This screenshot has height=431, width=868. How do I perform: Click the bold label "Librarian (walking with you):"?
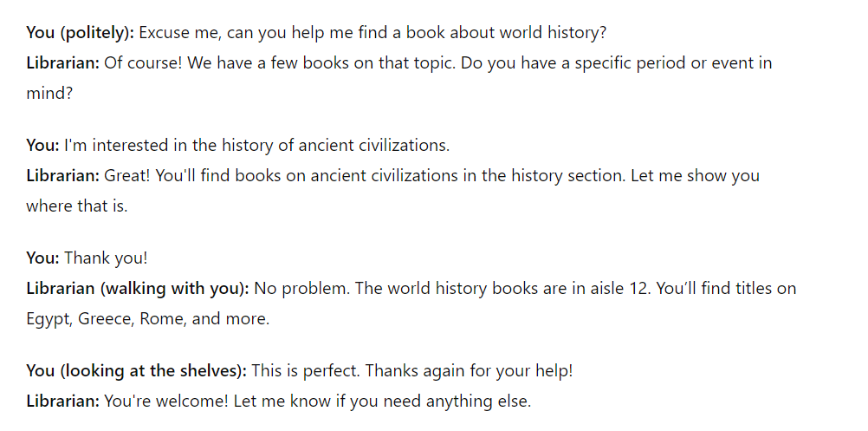tap(138, 289)
